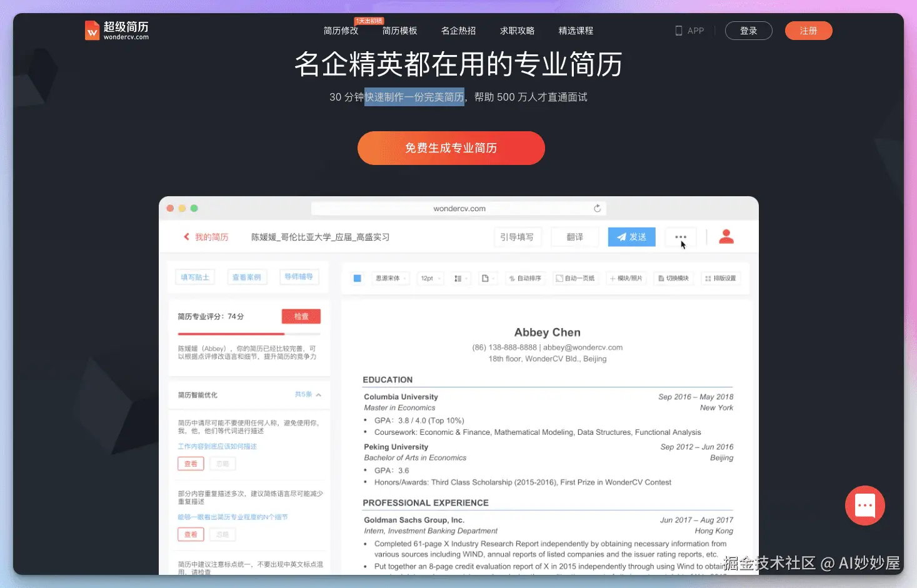Click the 填写贴士 tab button

click(195, 277)
